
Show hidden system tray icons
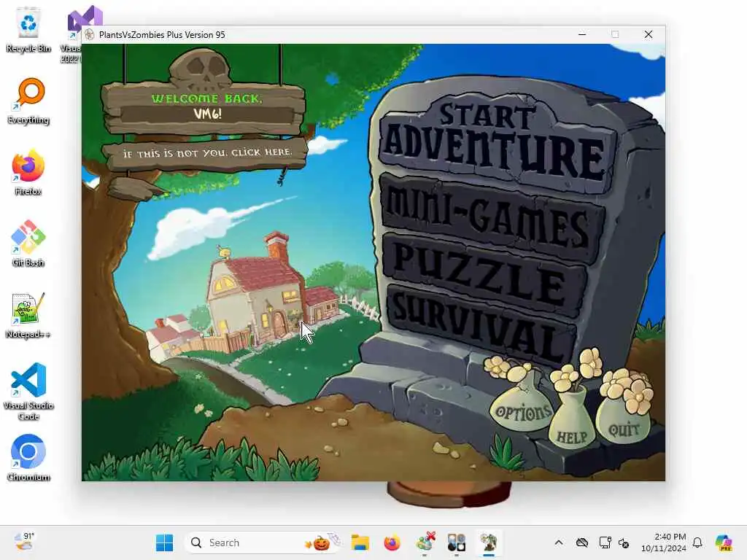click(559, 542)
